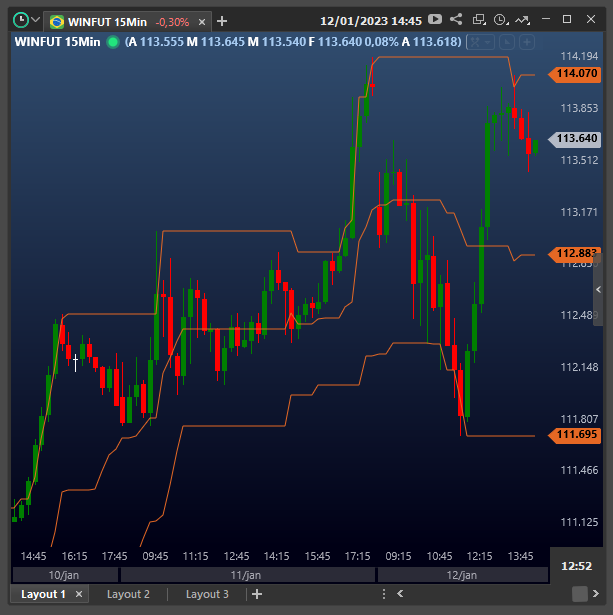This screenshot has height=615, width=613.
Task: Click the 114.070 orange price label
Action: (575, 74)
